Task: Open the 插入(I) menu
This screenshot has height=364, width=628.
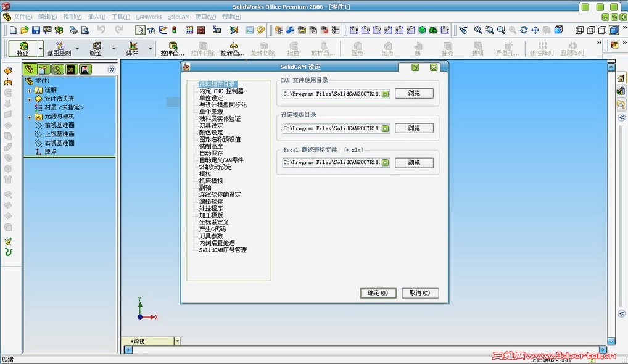Action: 96,17
